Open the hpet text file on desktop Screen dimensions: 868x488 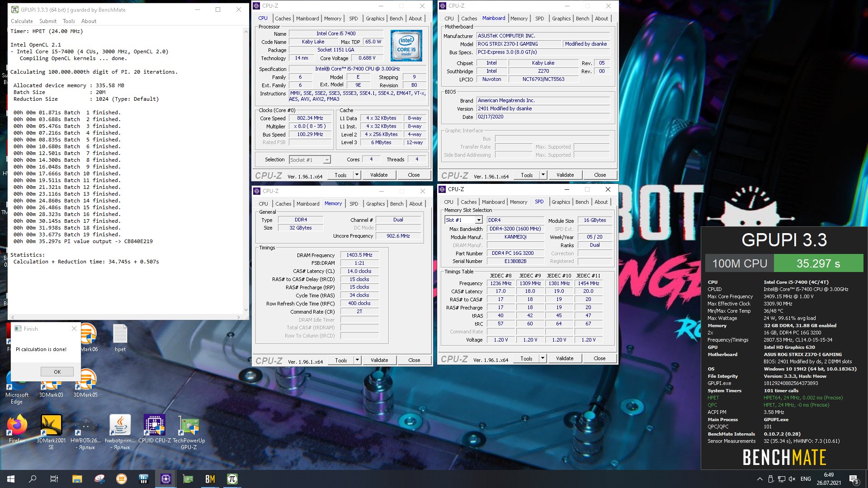click(x=120, y=338)
